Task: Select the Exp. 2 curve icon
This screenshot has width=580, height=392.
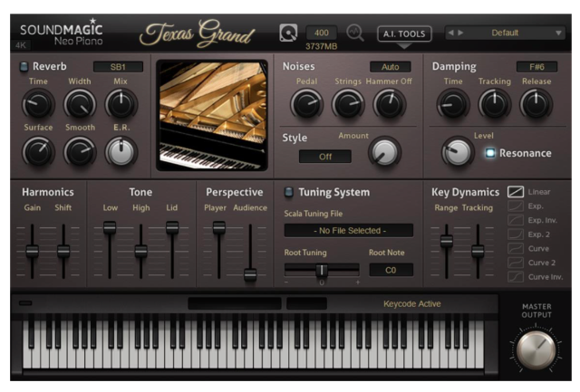Action: [x=516, y=234]
